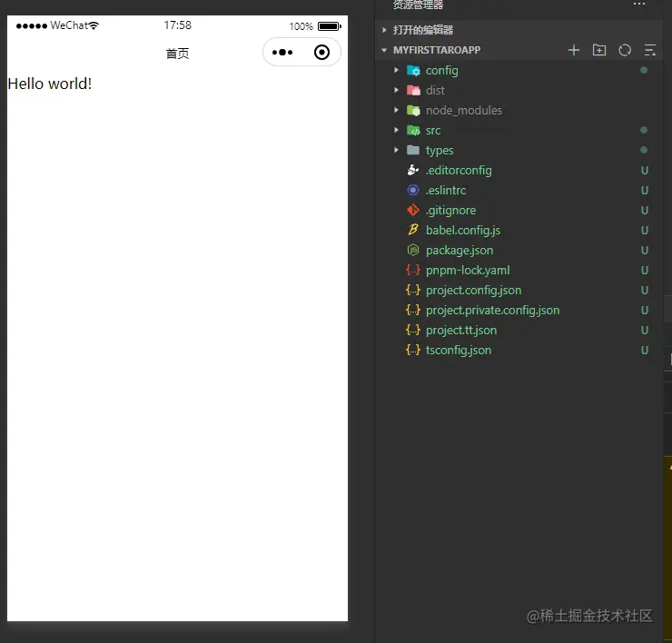This screenshot has width=672, height=643.
Task: Select the dist folder name
Action: 435,91
